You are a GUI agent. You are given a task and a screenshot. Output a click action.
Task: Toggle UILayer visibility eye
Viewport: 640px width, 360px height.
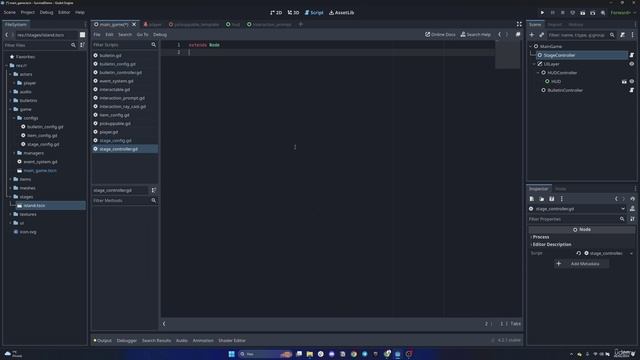tap(631, 64)
